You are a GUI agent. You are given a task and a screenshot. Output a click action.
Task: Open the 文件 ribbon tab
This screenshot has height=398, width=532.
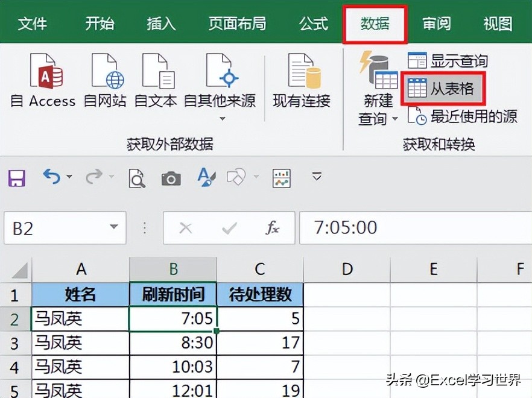coord(32,24)
